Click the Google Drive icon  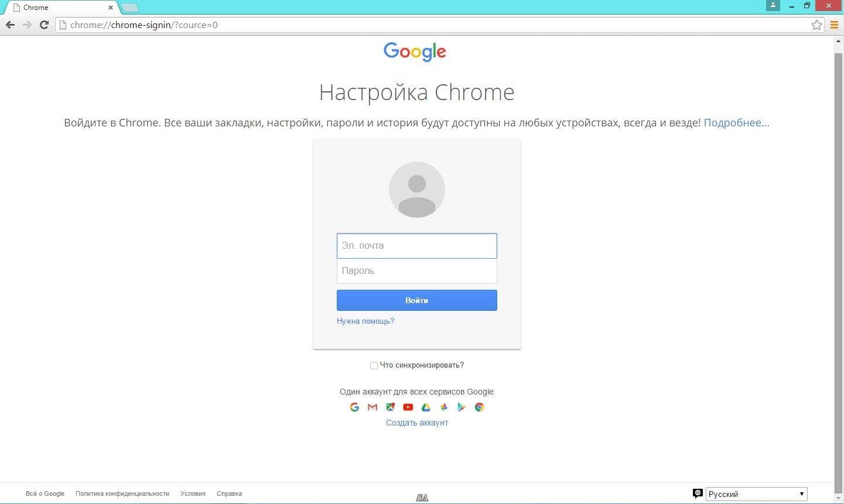[x=426, y=407]
